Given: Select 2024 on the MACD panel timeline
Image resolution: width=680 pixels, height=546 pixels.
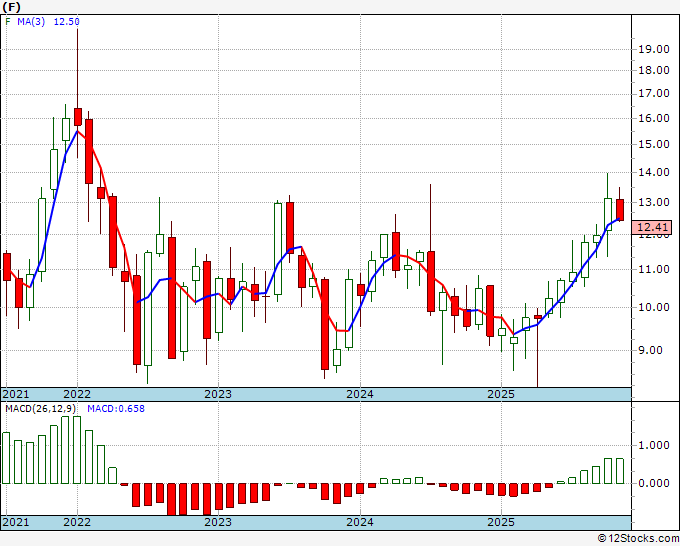Looking at the screenshot, I should 360,522.
